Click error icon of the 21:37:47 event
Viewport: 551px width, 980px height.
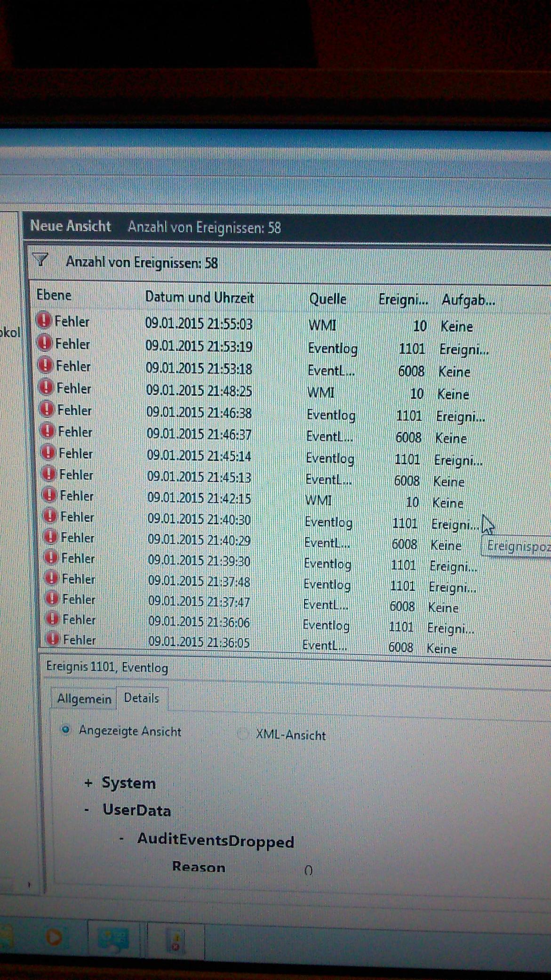coord(52,599)
